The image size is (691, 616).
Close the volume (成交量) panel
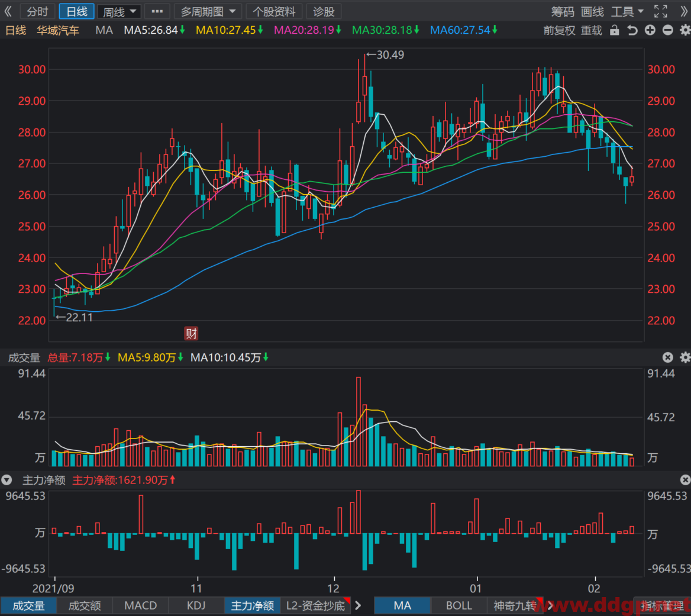point(668,357)
